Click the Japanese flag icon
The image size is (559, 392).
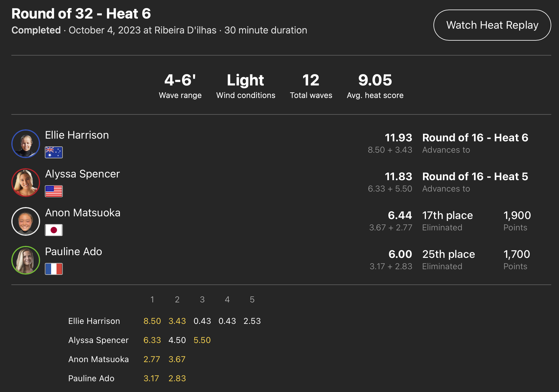click(x=54, y=230)
